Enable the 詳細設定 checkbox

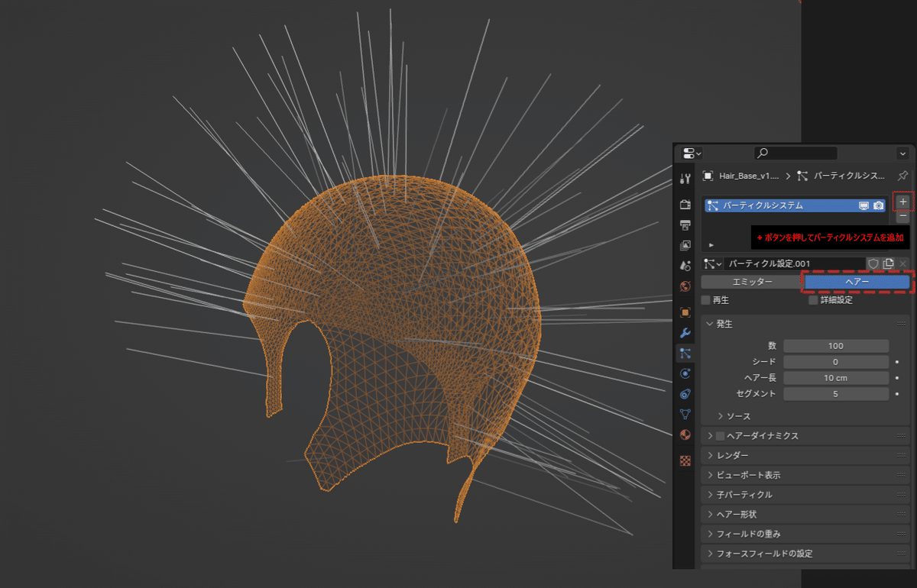pyautogui.click(x=813, y=300)
